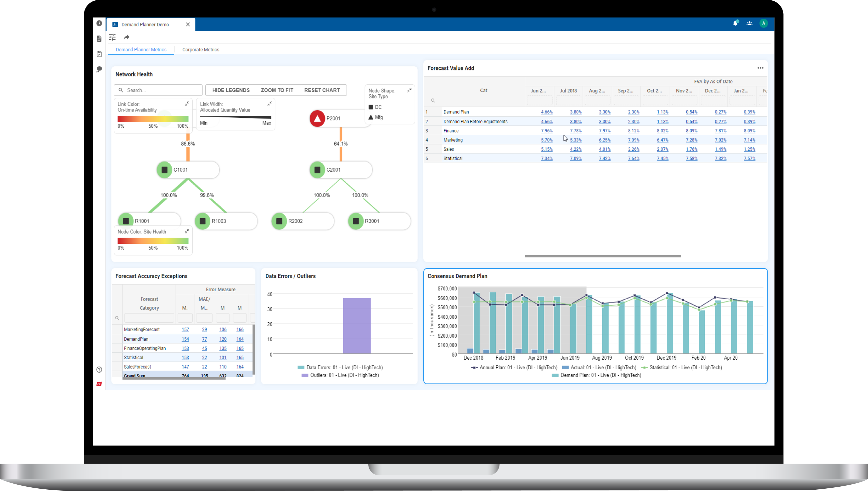Screen dimensions: 868x491
Task: Open Forecast Value Add options menu
Action: pyautogui.click(x=760, y=68)
